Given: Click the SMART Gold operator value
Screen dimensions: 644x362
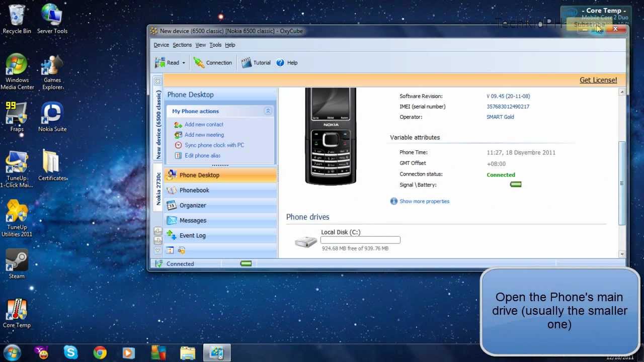Looking at the screenshot, I should (x=500, y=117).
